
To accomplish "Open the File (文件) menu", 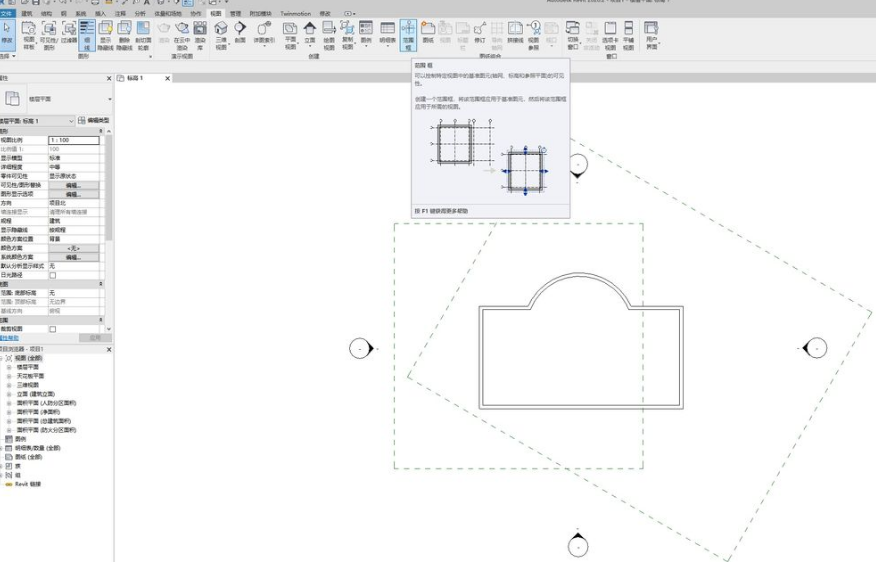I will tap(7, 14).
